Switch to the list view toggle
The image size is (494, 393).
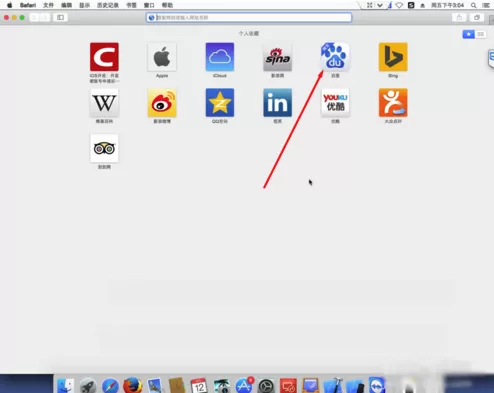480,34
